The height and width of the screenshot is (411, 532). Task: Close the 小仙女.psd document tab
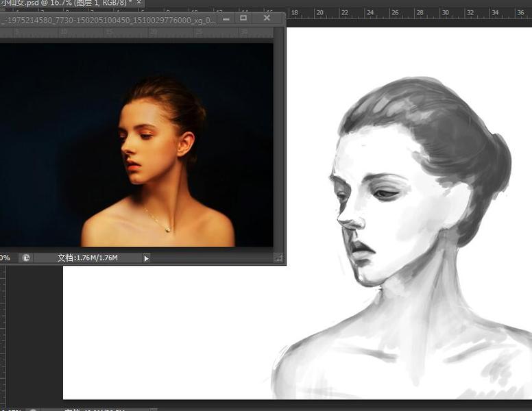(139, 3)
